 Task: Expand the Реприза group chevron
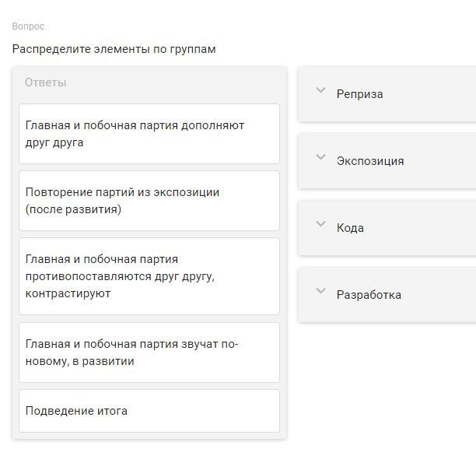(320, 91)
